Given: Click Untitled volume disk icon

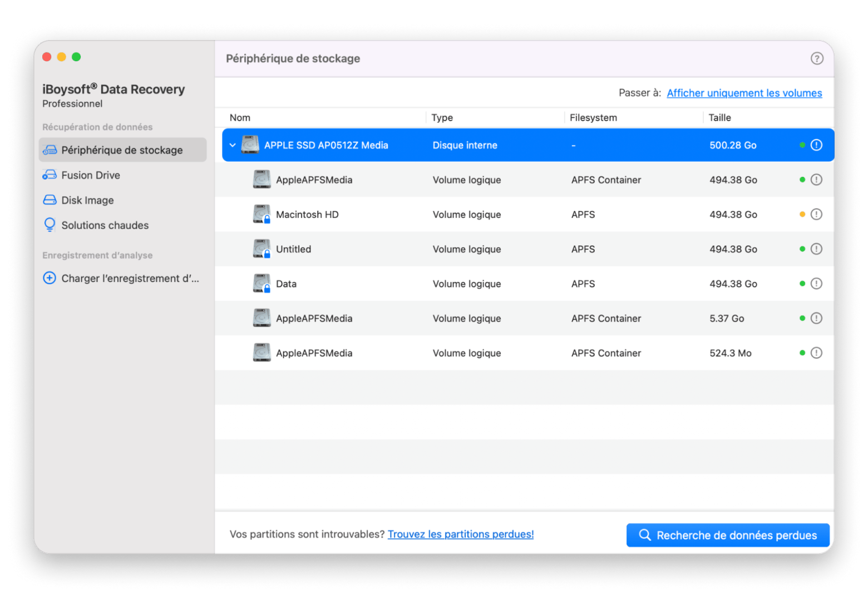Looking at the screenshot, I should [x=262, y=249].
